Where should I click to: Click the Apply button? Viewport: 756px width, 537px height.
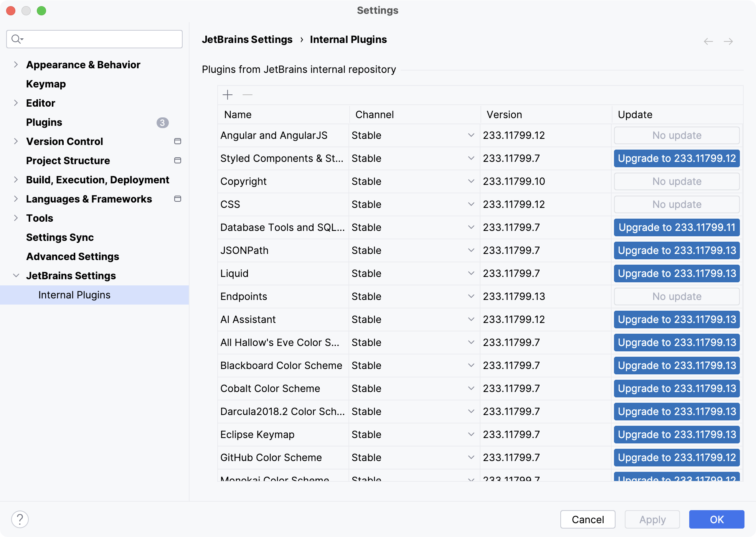pyautogui.click(x=652, y=519)
